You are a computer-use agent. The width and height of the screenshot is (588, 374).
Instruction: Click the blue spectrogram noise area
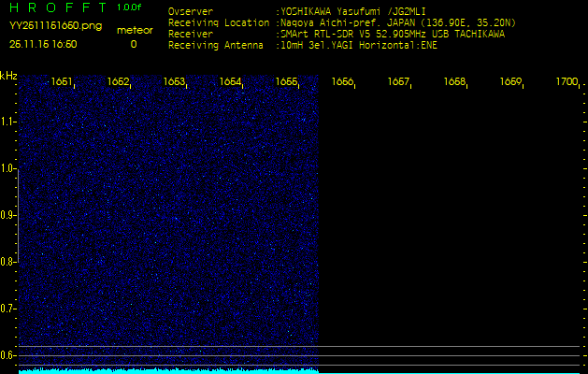[168, 215]
